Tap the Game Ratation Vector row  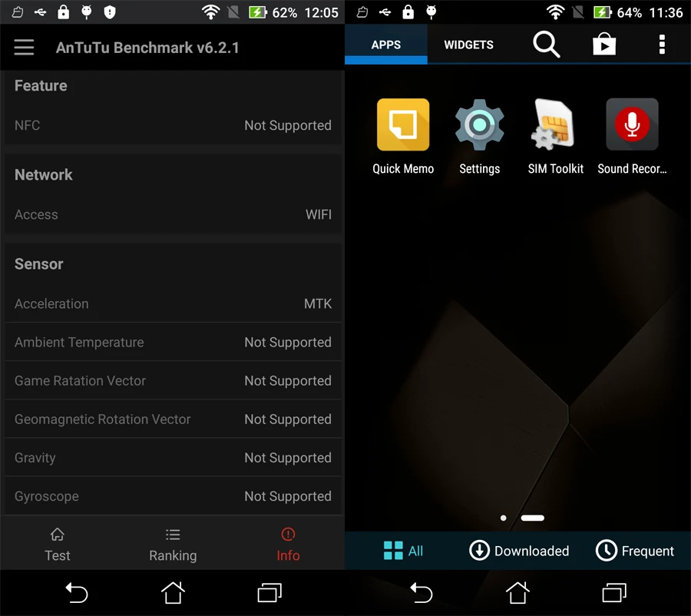point(173,380)
